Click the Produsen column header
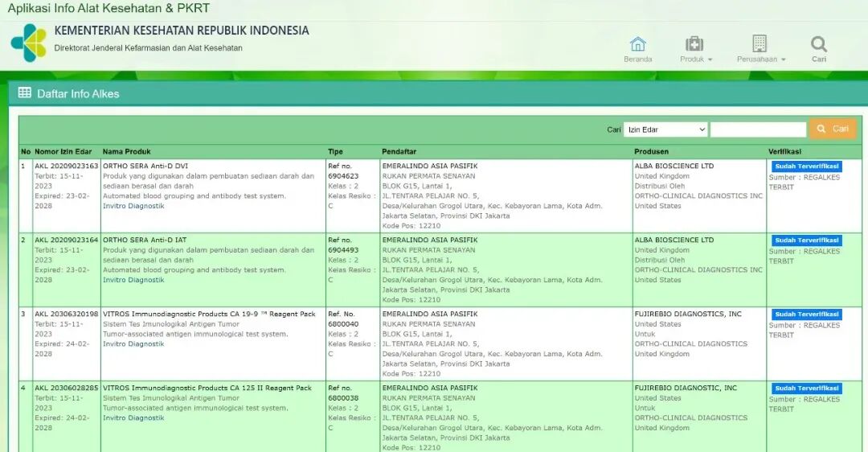Screen dimensions: 868x452 pos(651,152)
